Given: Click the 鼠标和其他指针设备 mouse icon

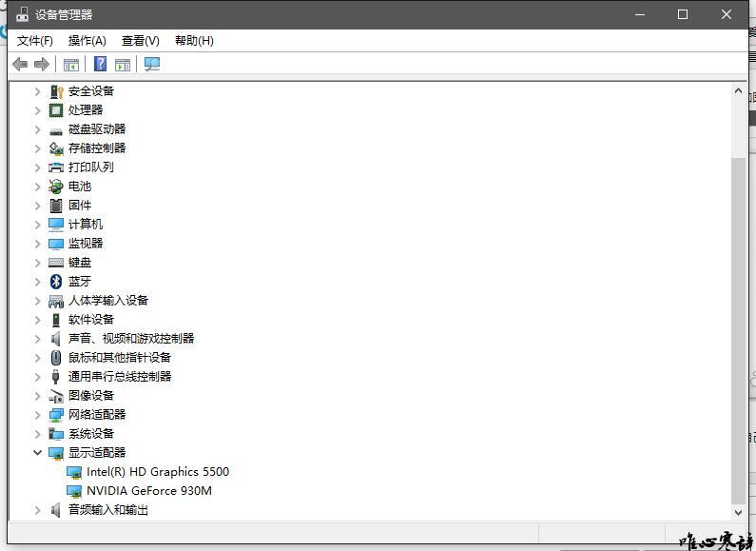Looking at the screenshot, I should click(56, 358).
